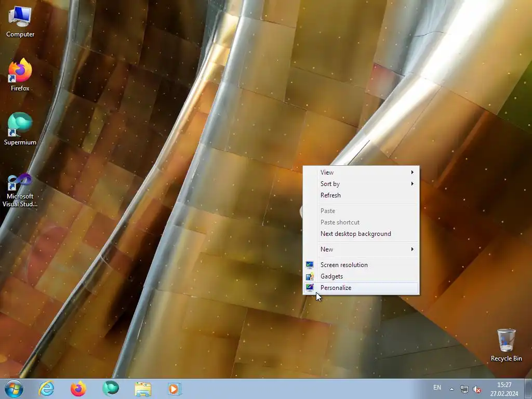This screenshot has height=399, width=532.
Task: Click the muted volume tray icon
Action: (477, 389)
